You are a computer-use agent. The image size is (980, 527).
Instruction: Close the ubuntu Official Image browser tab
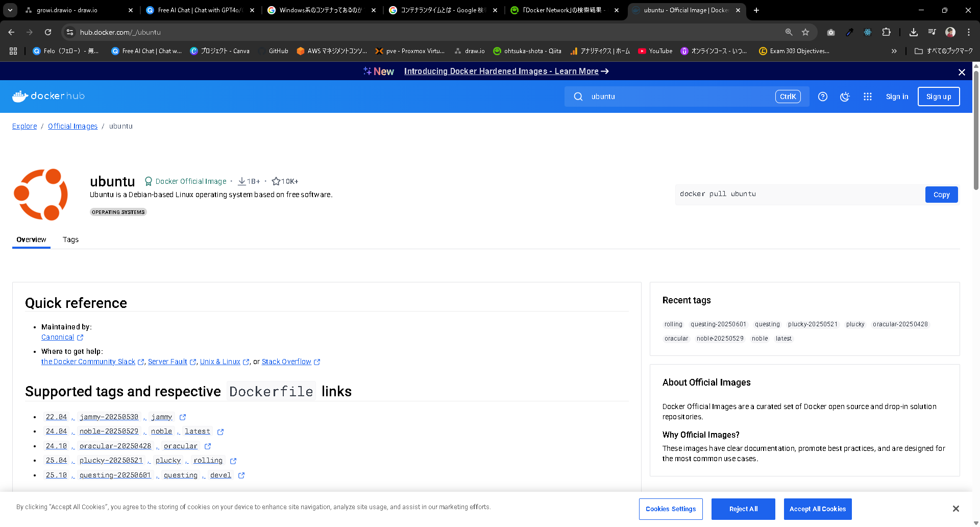738,10
